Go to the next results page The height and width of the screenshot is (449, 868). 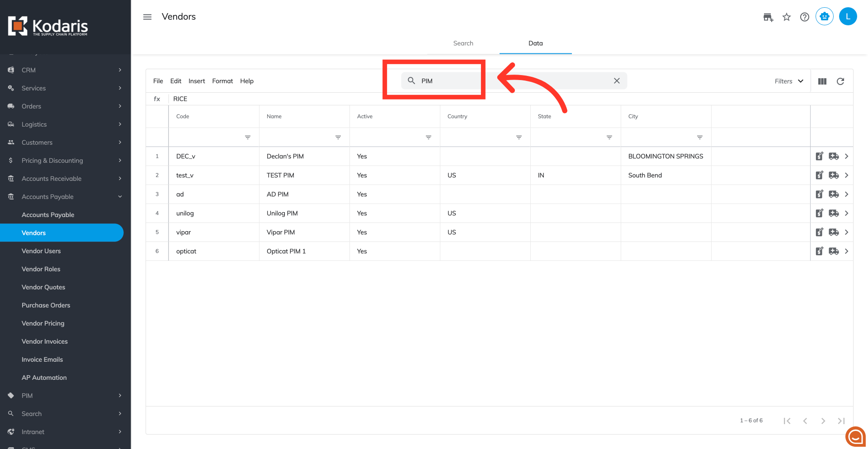[x=823, y=421]
